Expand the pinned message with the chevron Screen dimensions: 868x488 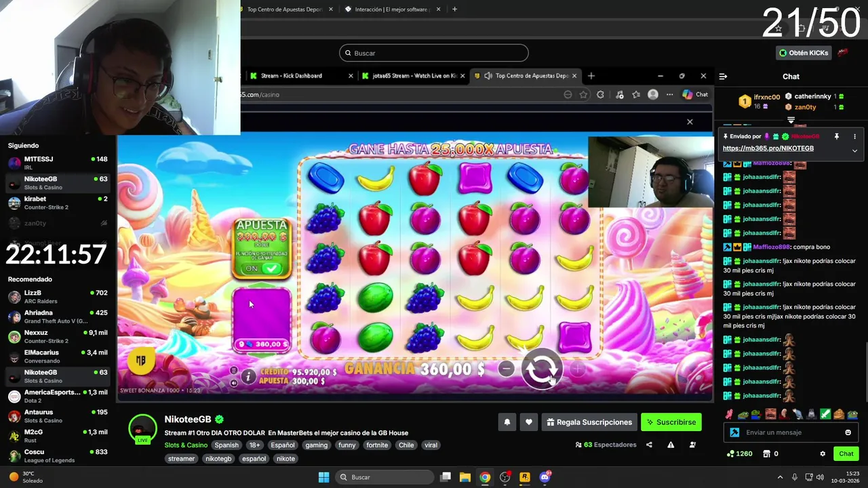[854, 150]
